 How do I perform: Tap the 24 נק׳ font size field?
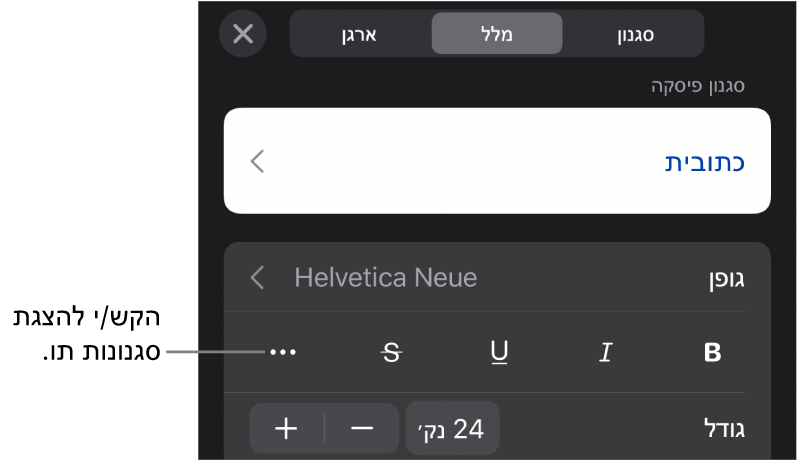452,429
